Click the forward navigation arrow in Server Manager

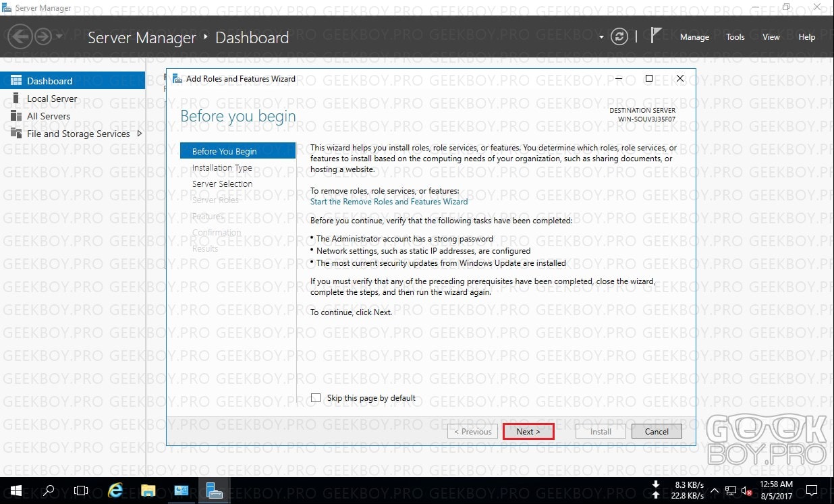tap(43, 36)
